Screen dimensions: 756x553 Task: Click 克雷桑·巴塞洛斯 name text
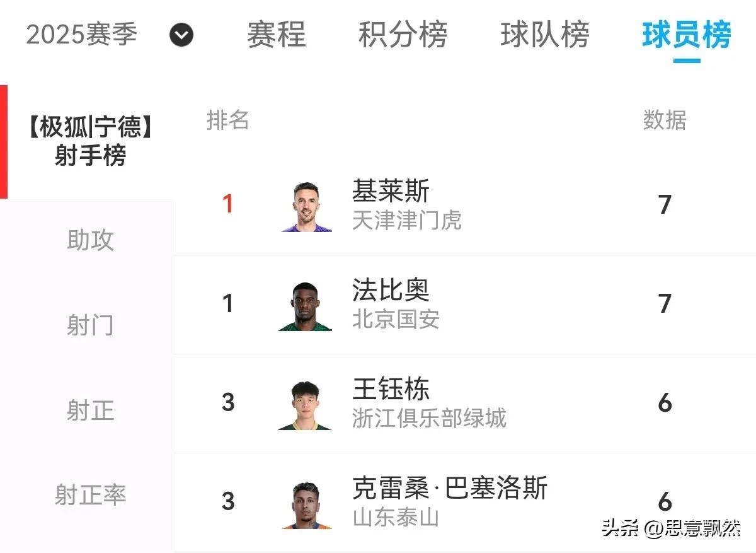click(x=449, y=488)
